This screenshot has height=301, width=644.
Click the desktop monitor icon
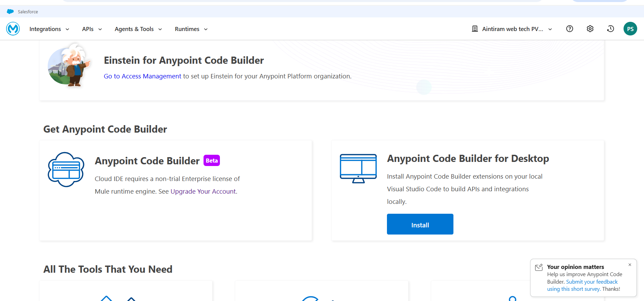[358, 168]
